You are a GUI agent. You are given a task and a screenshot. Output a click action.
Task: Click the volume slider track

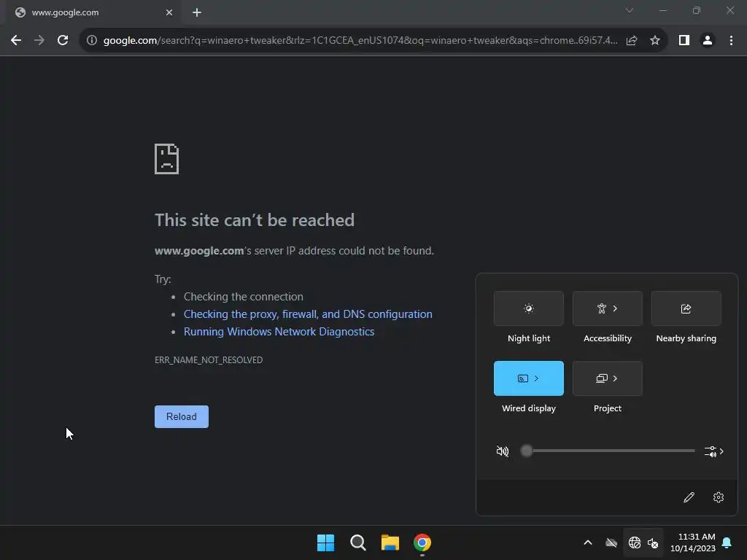(x=608, y=451)
